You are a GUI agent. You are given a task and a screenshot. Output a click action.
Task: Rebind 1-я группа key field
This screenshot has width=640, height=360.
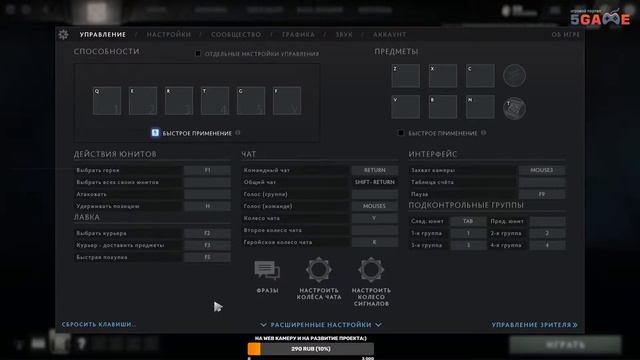click(x=468, y=233)
